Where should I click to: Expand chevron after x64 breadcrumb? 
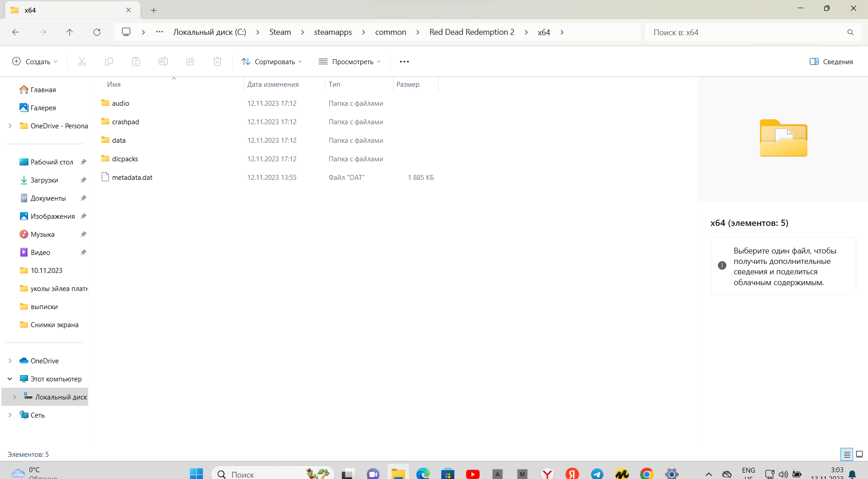point(562,32)
